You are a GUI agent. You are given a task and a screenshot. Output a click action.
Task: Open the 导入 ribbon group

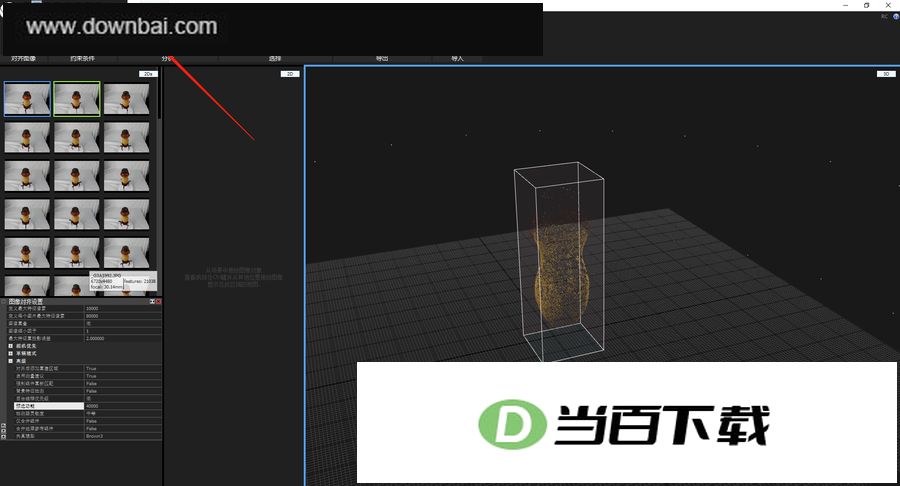(457, 59)
